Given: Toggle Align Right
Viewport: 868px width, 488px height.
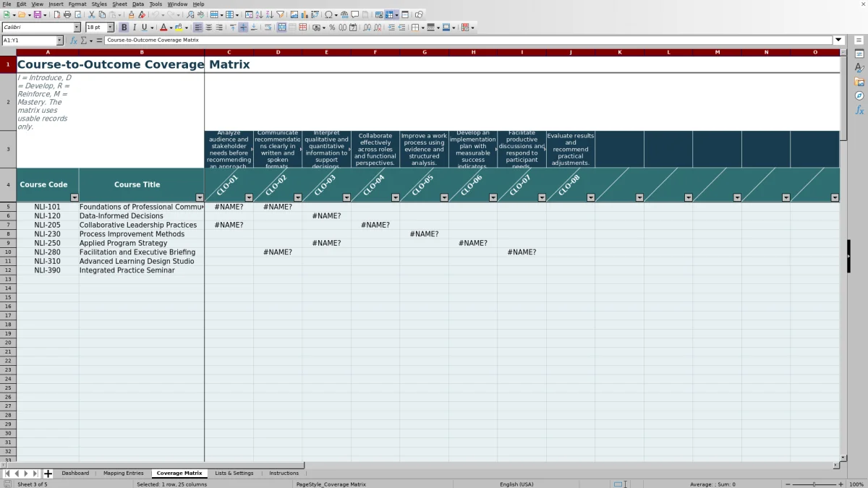Looking at the screenshot, I should tap(219, 27).
